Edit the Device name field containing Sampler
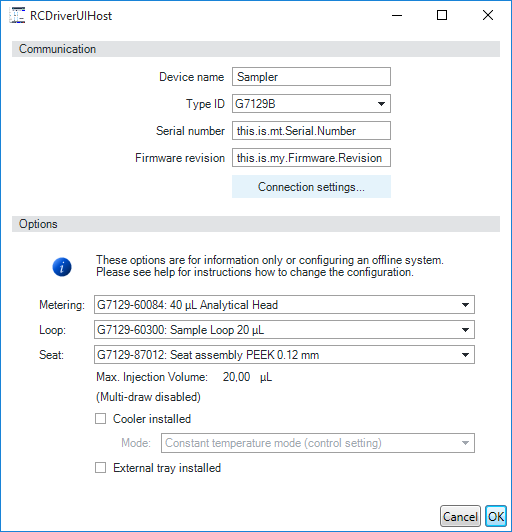 [311, 77]
